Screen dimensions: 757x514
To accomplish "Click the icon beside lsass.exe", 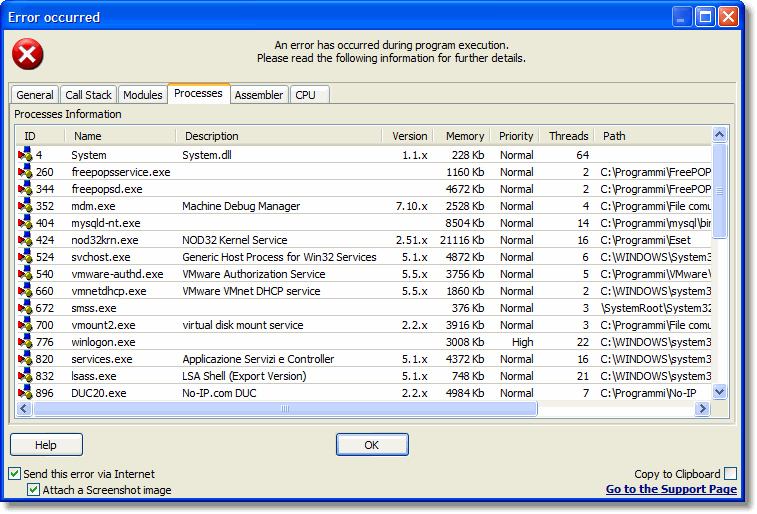I will (x=25, y=375).
